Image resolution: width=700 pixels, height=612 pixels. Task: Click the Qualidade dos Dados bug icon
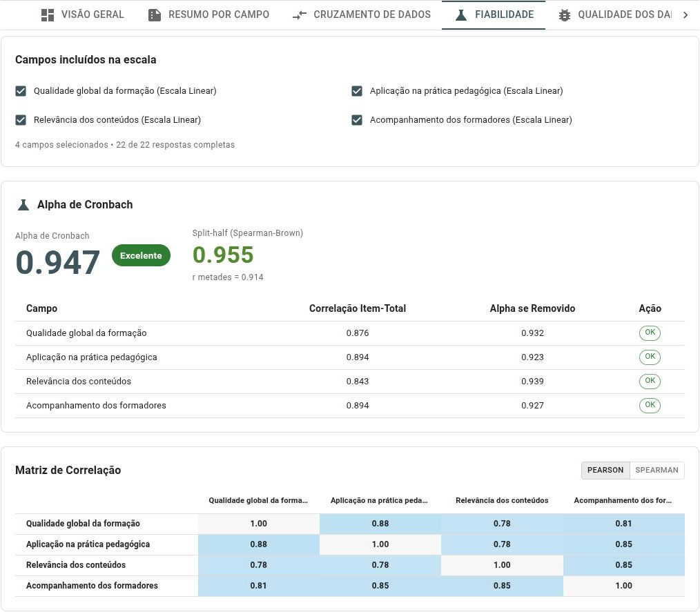pyautogui.click(x=564, y=14)
